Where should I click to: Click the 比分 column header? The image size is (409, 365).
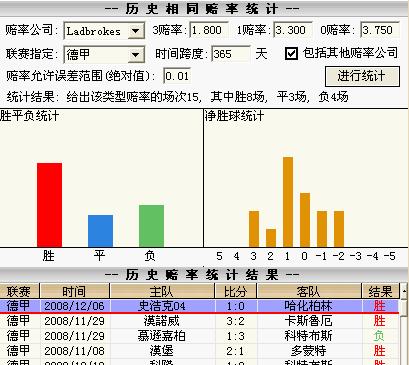(x=236, y=291)
